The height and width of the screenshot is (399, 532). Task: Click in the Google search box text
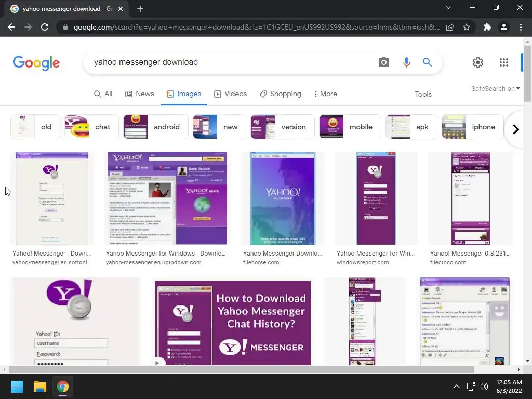coord(146,62)
